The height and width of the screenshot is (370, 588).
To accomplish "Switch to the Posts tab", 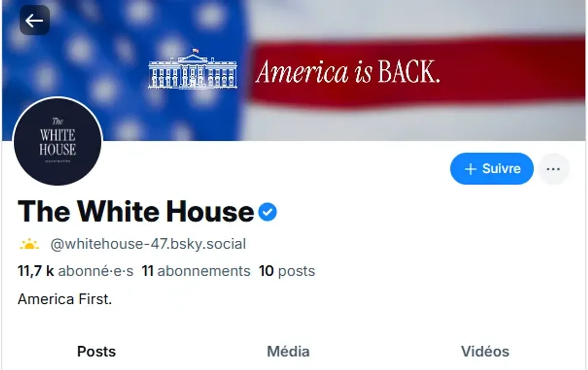I will tap(97, 351).
